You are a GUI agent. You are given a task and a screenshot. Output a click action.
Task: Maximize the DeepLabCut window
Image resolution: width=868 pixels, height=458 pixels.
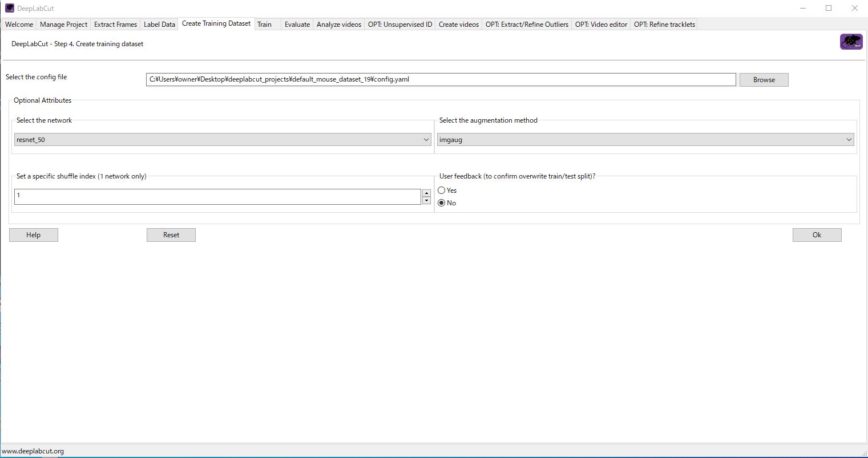pos(829,8)
